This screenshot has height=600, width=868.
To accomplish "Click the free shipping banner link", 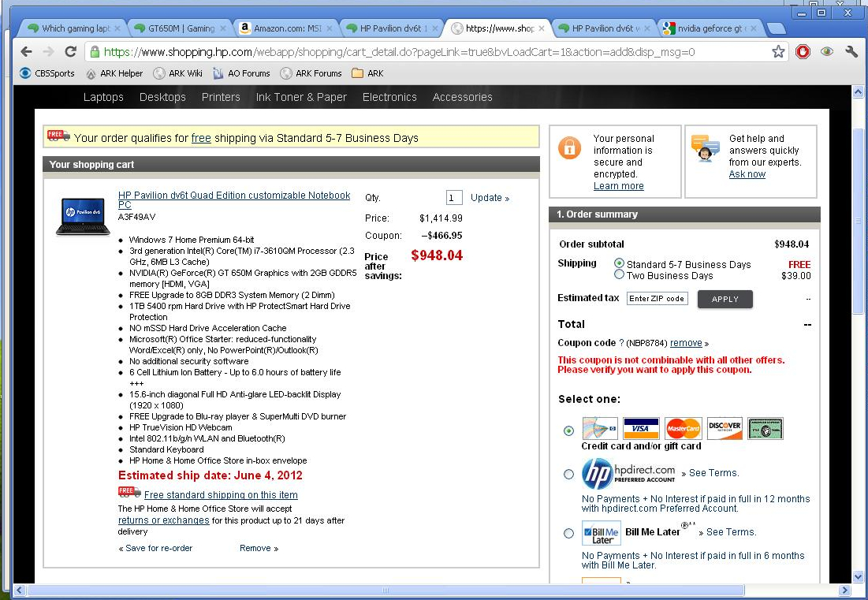I will (x=201, y=138).
